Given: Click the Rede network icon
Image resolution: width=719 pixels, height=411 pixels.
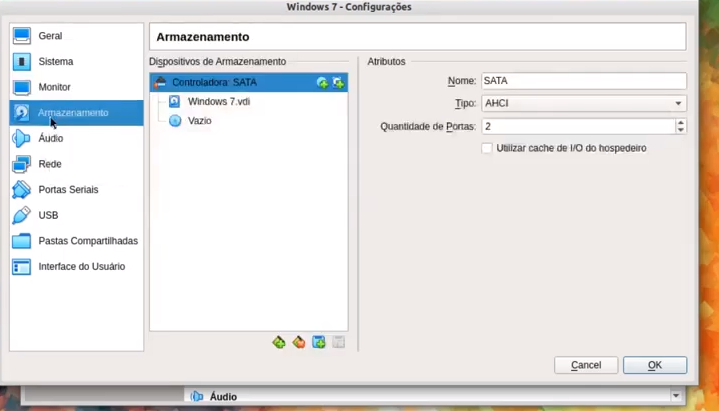Looking at the screenshot, I should 22,164.
